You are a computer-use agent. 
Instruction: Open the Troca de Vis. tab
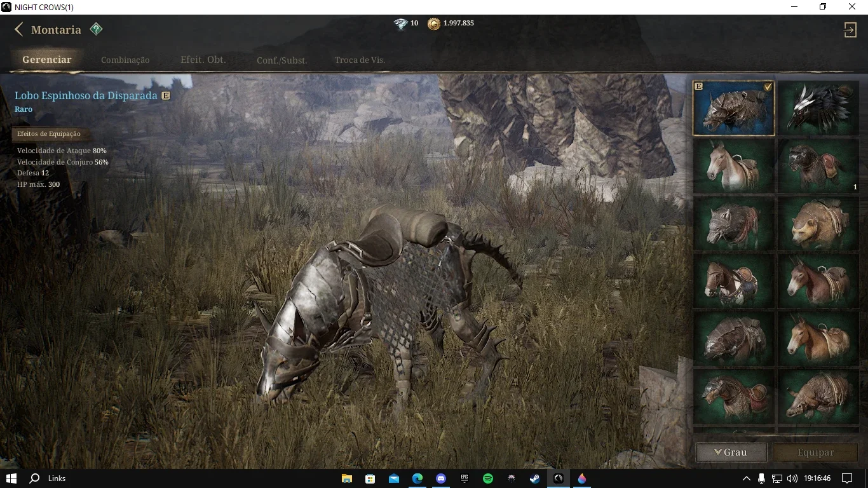coord(360,60)
